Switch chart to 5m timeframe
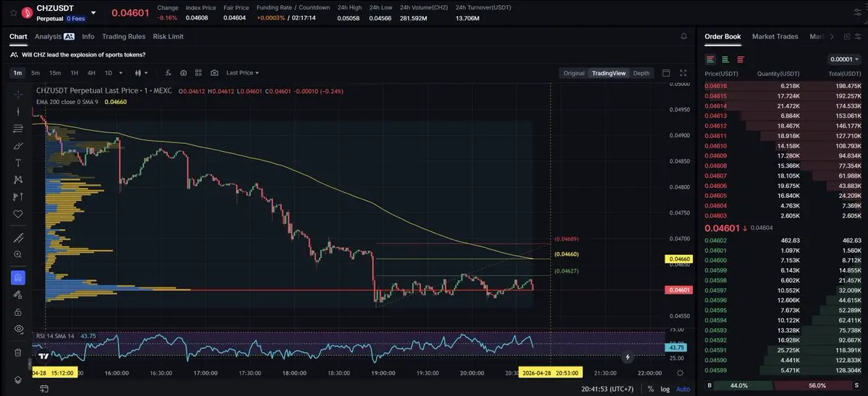This screenshot has width=868, height=396. click(35, 73)
